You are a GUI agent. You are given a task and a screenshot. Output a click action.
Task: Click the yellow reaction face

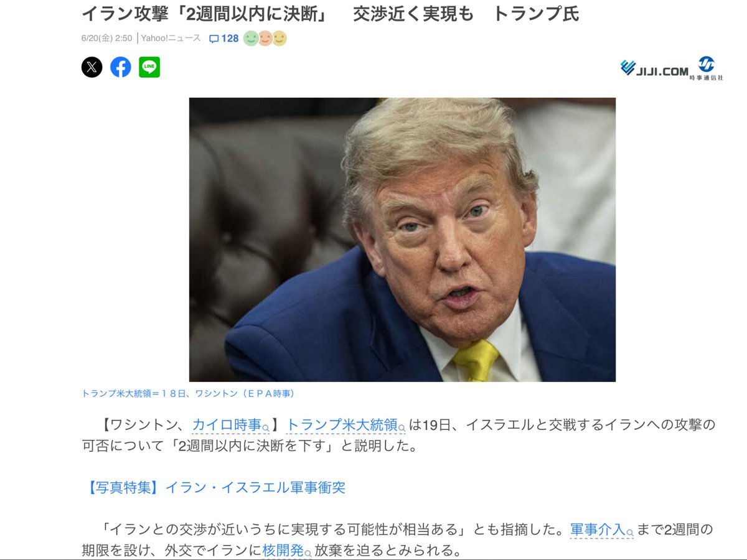[x=280, y=39]
